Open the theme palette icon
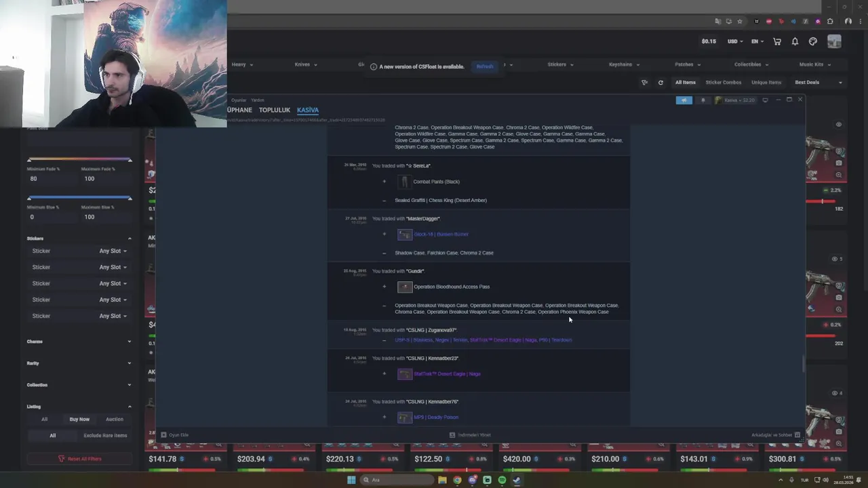 (x=813, y=41)
